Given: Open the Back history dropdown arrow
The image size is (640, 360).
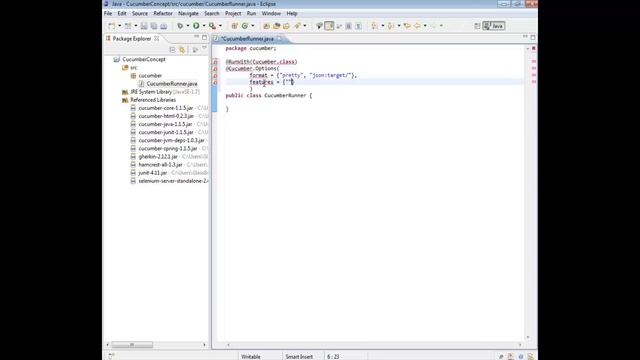Looking at the screenshot, I should 425,26.
